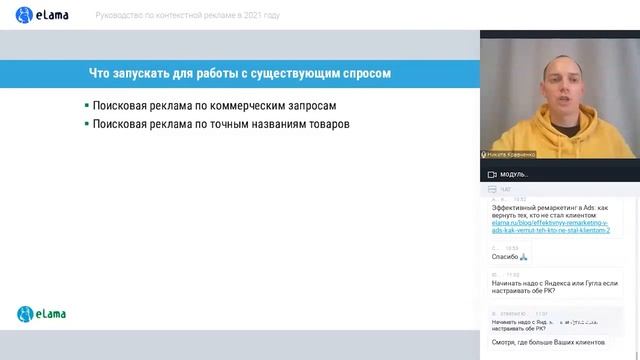Open the elama.ru remarketing blog link
640x360 pixels.
point(551,227)
